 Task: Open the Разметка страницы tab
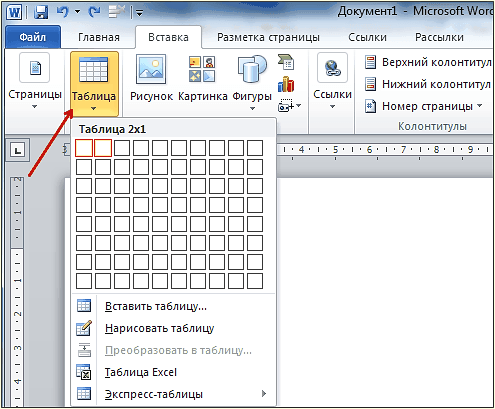(268, 37)
